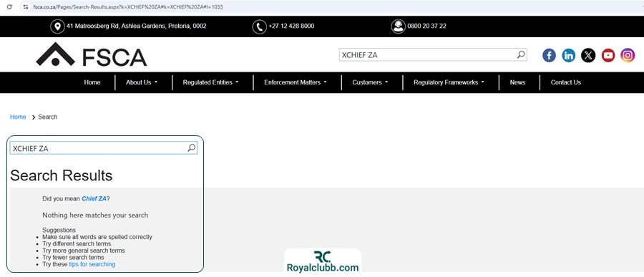
Task: Click the telephone icon in top bar
Action: [259, 26]
